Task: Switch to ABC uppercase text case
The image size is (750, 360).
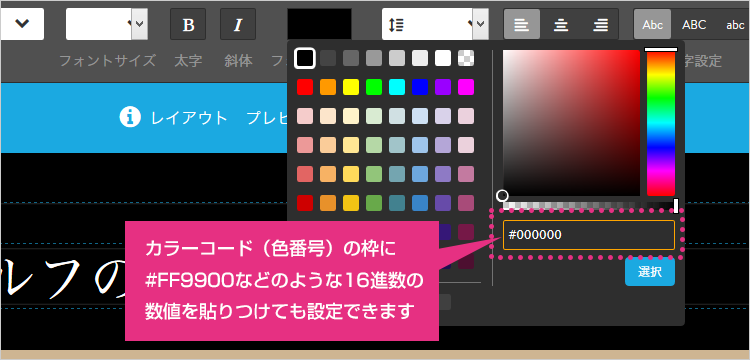Action: tap(694, 24)
